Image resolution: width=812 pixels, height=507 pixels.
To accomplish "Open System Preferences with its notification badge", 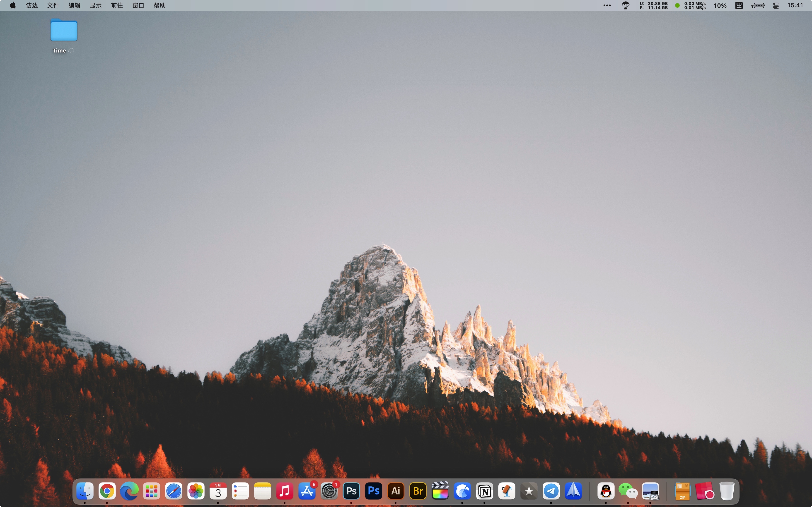I will 329,490.
